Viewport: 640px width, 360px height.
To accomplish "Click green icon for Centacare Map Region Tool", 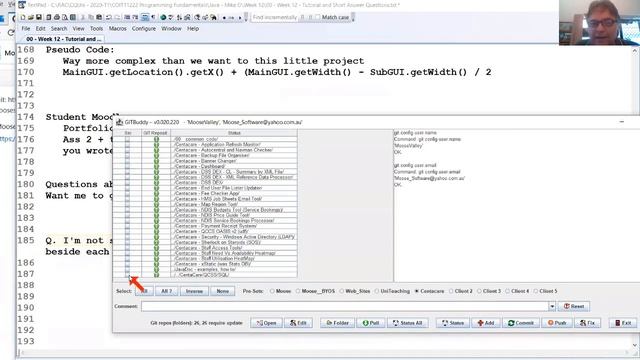I will click(x=156, y=204).
